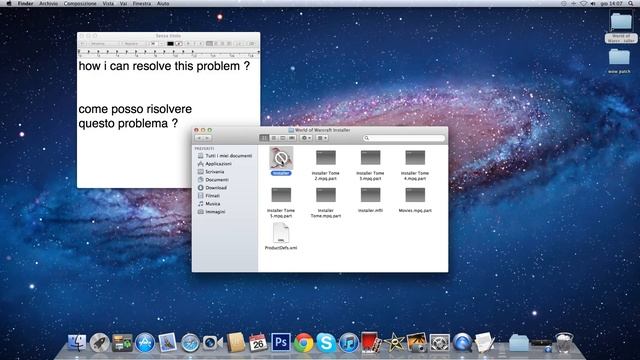Go forward in the Finder window
This screenshot has width=640, height=360.
point(207,138)
